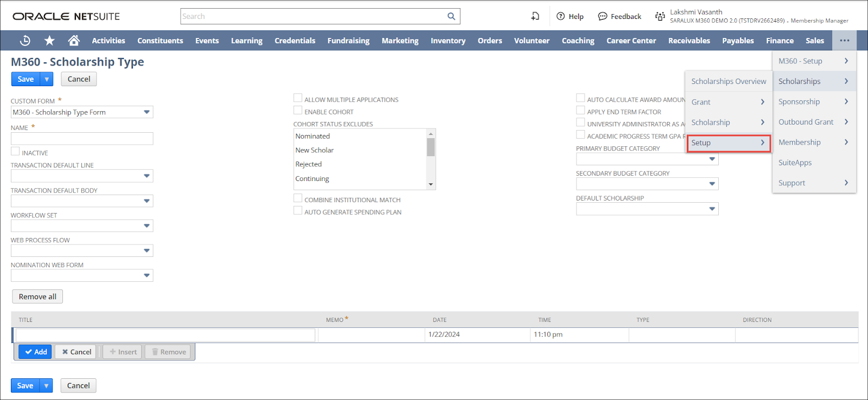
Task: Enable Allow Multiple Applications checkbox
Action: tap(298, 98)
